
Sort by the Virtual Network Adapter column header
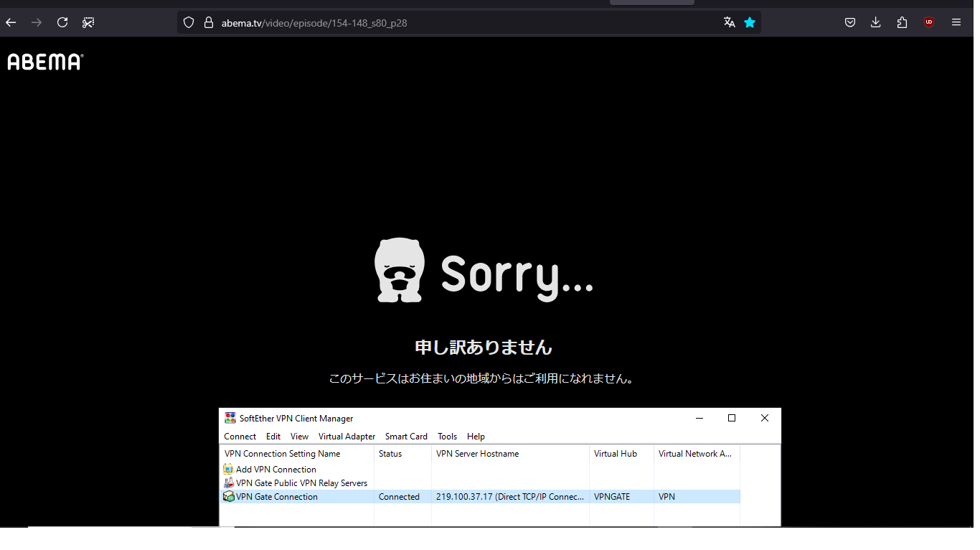point(697,454)
